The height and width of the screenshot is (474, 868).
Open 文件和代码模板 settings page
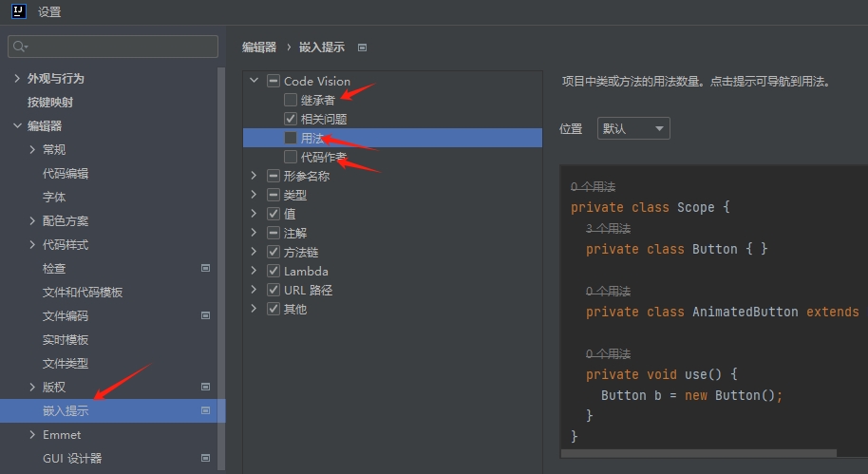point(83,293)
